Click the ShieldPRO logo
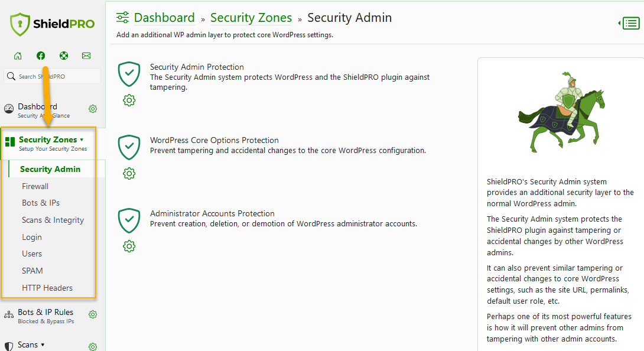This screenshot has height=351, width=644. tap(52, 24)
